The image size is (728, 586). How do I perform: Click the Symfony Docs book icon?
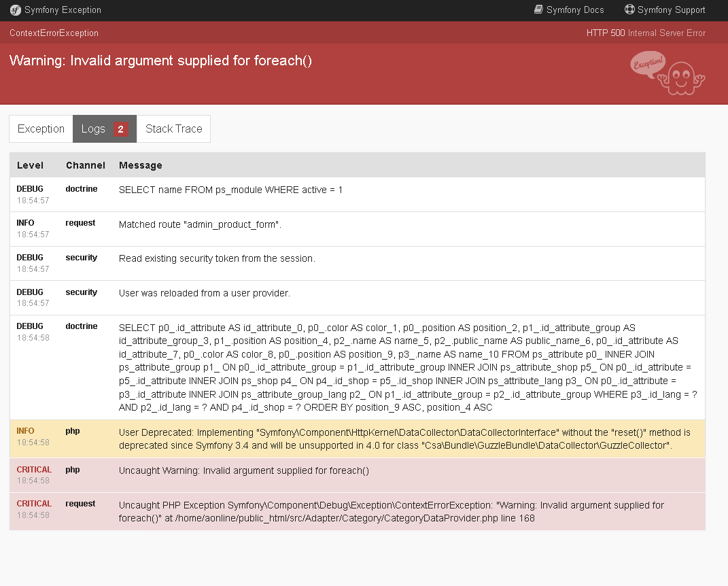(x=538, y=10)
